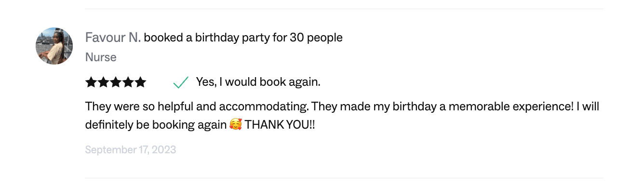Click the first rating star
The width and height of the screenshot is (644, 186).
(x=91, y=82)
